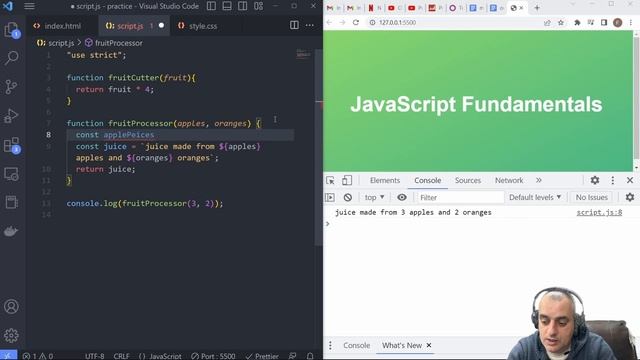This screenshot has height=360, width=640.
Task: Open the Chrome profile avatar
Action: 618,22
